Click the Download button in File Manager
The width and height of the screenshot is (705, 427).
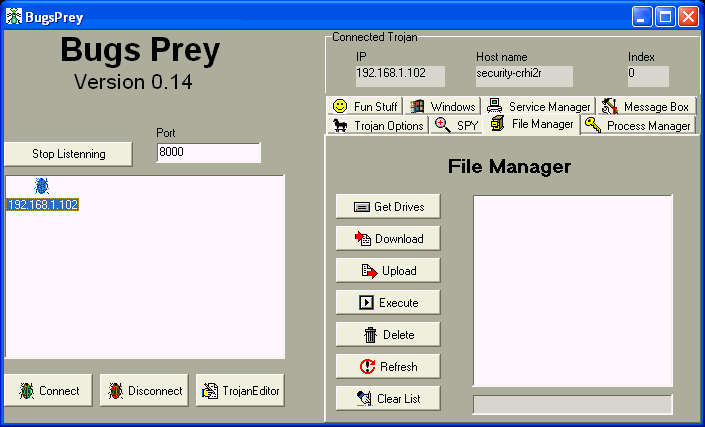[x=388, y=239]
